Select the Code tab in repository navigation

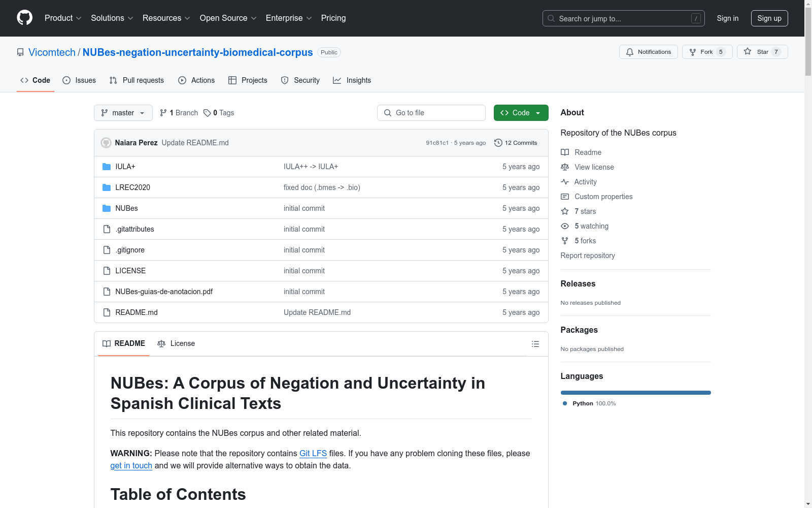(x=36, y=80)
